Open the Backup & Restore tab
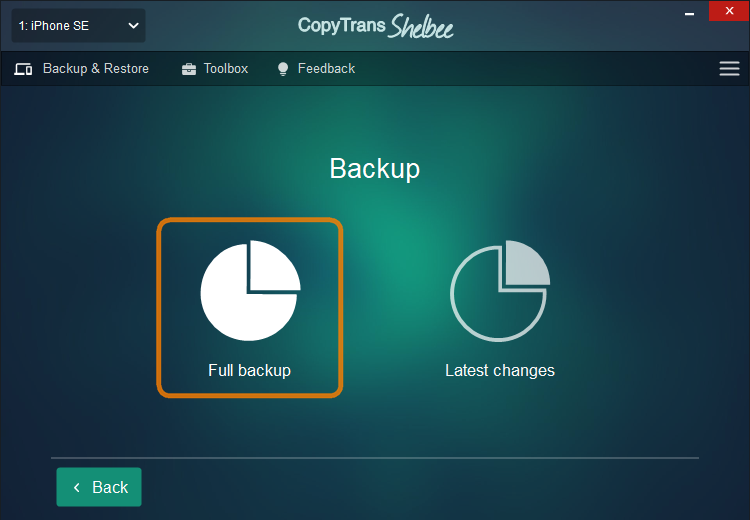Screen dimensions: 750x520 (x=81, y=69)
